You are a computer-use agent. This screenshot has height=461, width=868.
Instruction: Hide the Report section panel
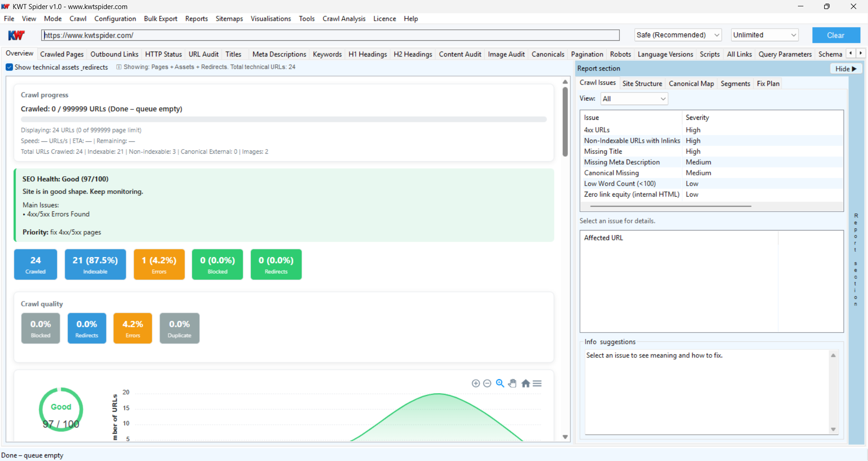point(845,68)
